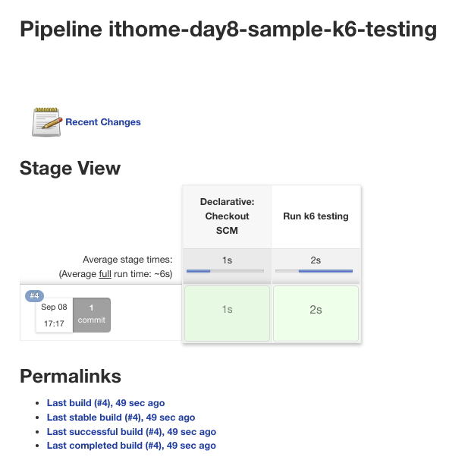Viewport: 468px width, 476px height.
Task: Open the Last completed build (#4) permalink
Action: pyautogui.click(x=131, y=446)
